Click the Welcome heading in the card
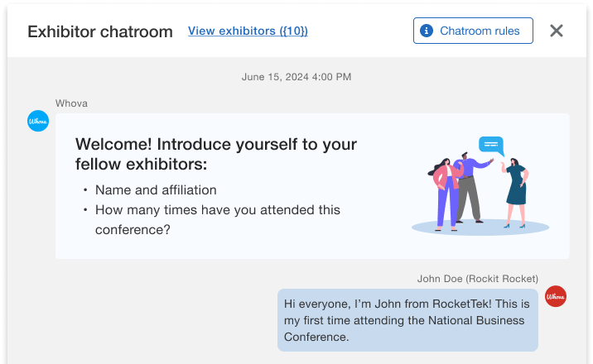Image resolution: width=593 pixels, height=364 pixels. coord(216,154)
